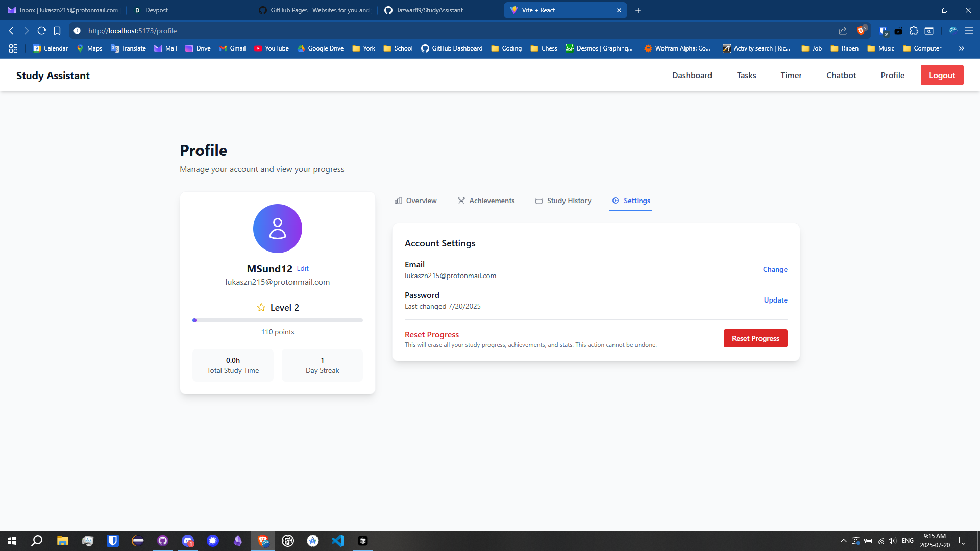Image resolution: width=980 pixels, height=551 pixels.
Task: Expand the bookmarks overflow chevron
Action: [961, 48]
